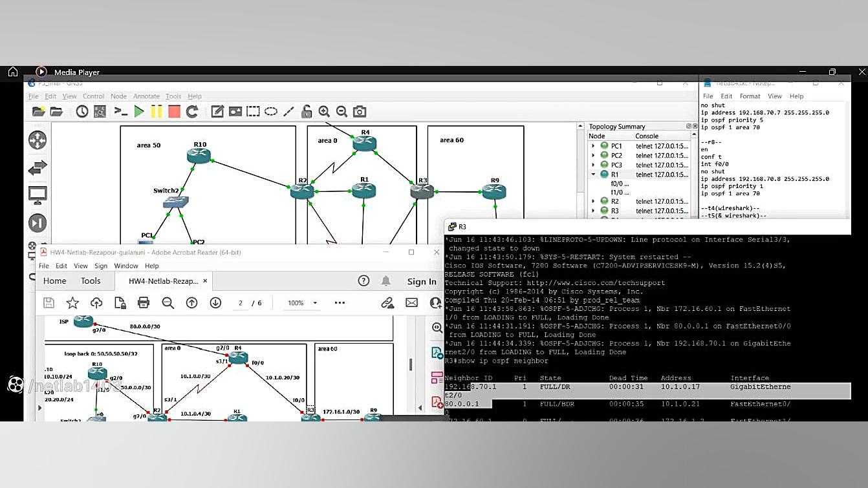Send PDF by email envelope icon
Image resolution: width=868 pixels, height=488 pixels.
click(x=411, y=302)
